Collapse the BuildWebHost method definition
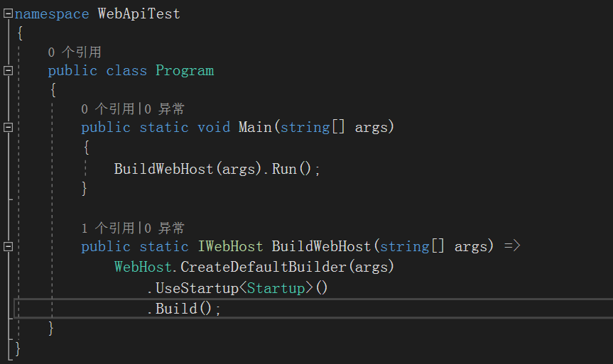This screenshot has width=613, height=364. 8,246
